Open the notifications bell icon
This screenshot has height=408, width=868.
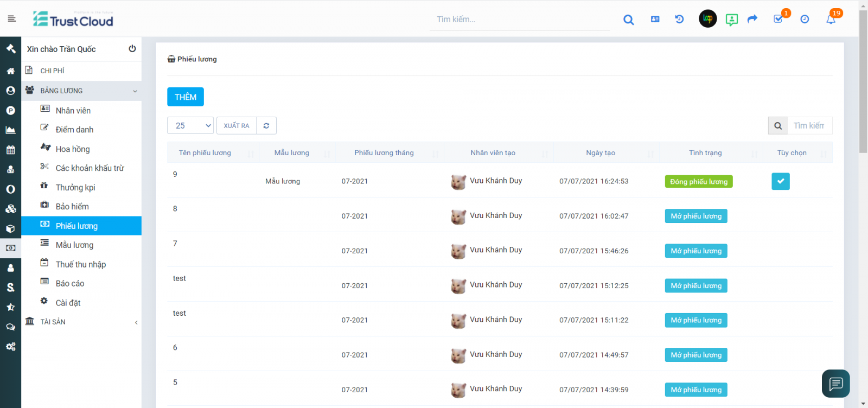pyautogui.click(x=831, y=20)
